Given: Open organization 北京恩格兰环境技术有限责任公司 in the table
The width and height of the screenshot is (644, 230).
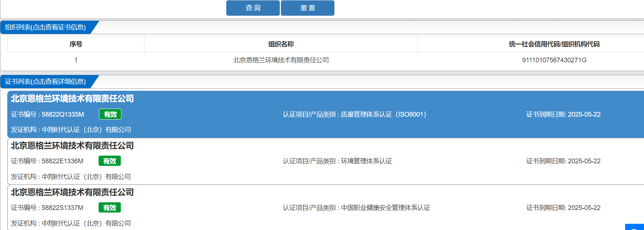Looking at the screenshot, I should 281,60.
